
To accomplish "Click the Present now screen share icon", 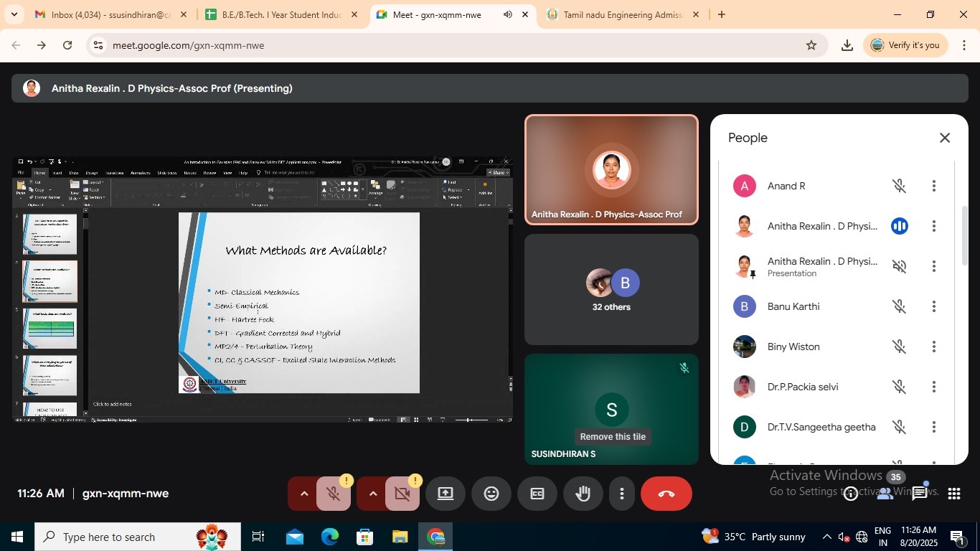I will [x=445, y=494].
